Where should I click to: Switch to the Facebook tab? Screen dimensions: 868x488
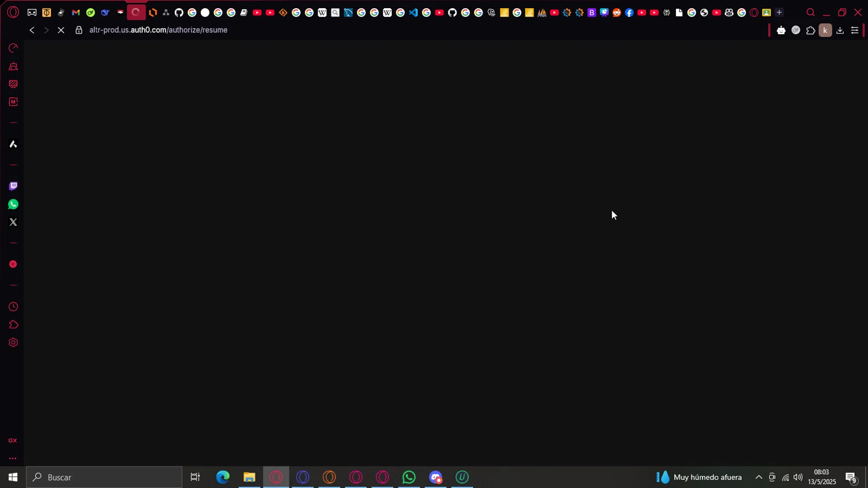pos(630,13)
